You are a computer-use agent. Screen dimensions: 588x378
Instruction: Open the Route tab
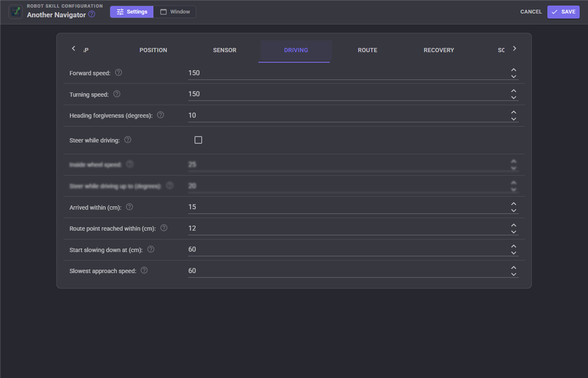point(367,50)
